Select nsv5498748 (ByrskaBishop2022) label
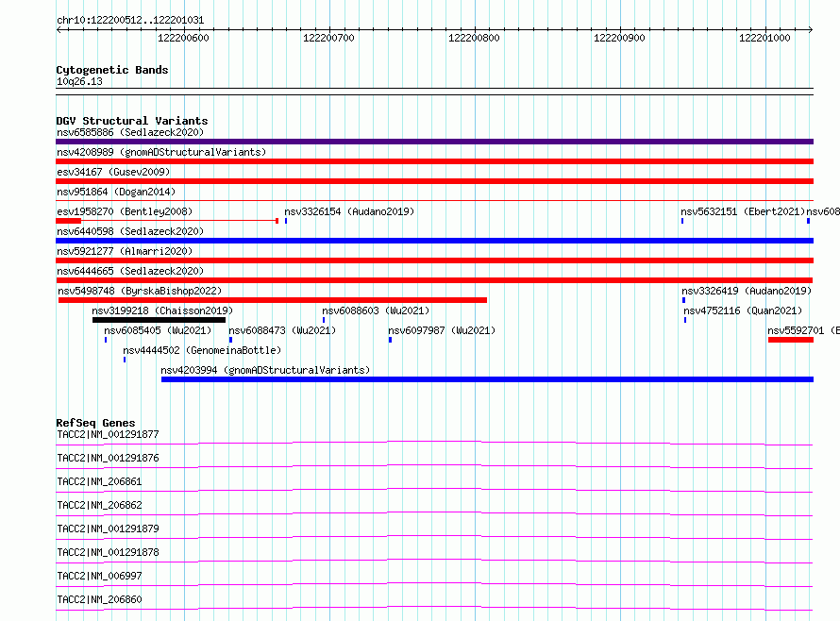Viewport: 840px width, 621px height. (140, 291)
